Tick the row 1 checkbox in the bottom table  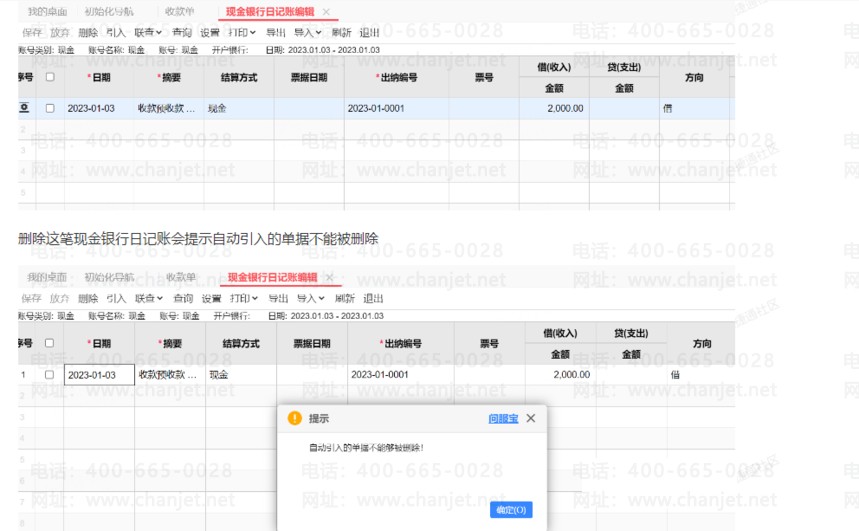point(50,374)
